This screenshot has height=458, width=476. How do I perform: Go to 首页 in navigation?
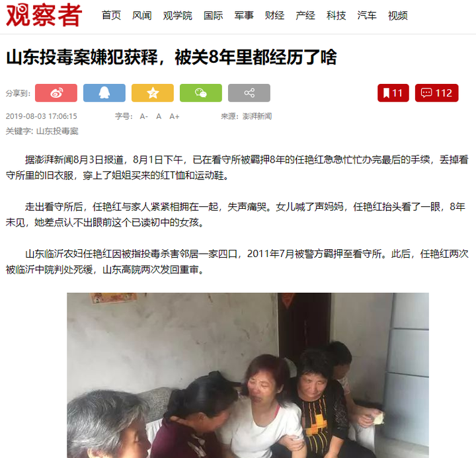(111, 15)
